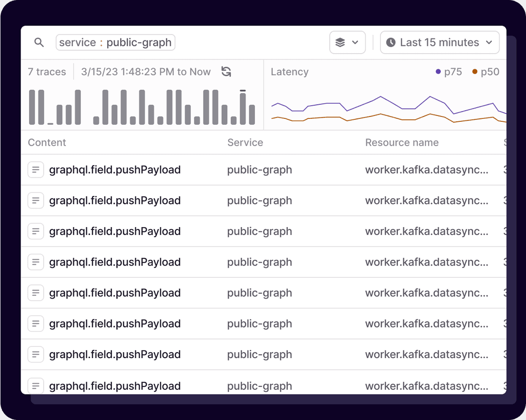Image resolution: width=526 pixels, height=420 pixels.
Task: Click the log icon in fifth row
Action: (36, 293)
